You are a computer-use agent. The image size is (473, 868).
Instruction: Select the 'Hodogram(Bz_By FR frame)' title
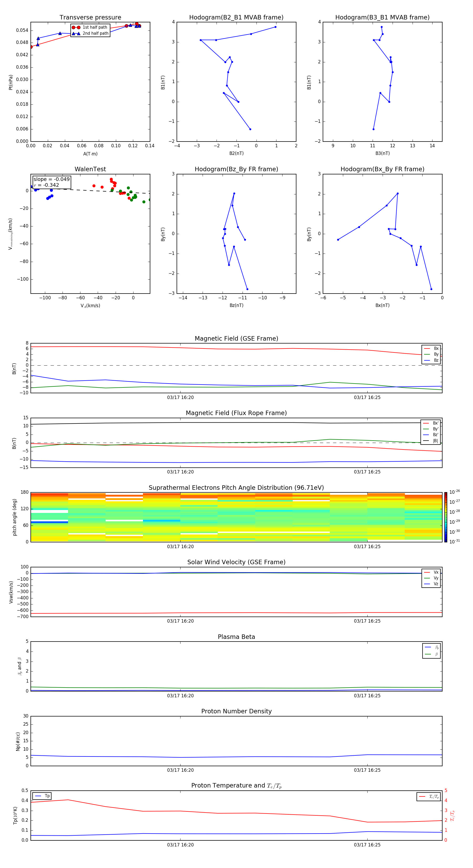click(x=236, y=169)
